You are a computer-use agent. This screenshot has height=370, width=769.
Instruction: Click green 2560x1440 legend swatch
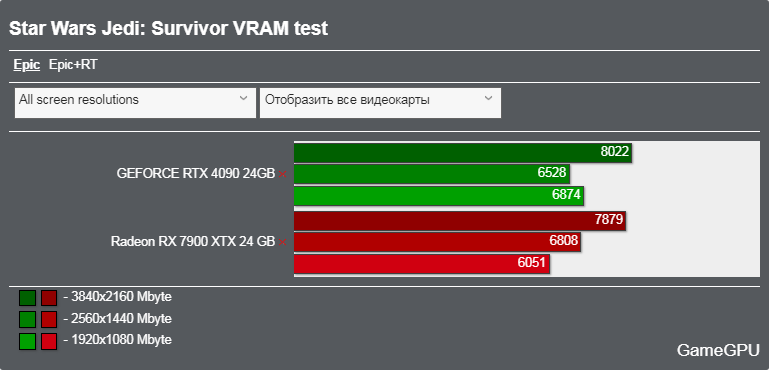click(27, 319)
